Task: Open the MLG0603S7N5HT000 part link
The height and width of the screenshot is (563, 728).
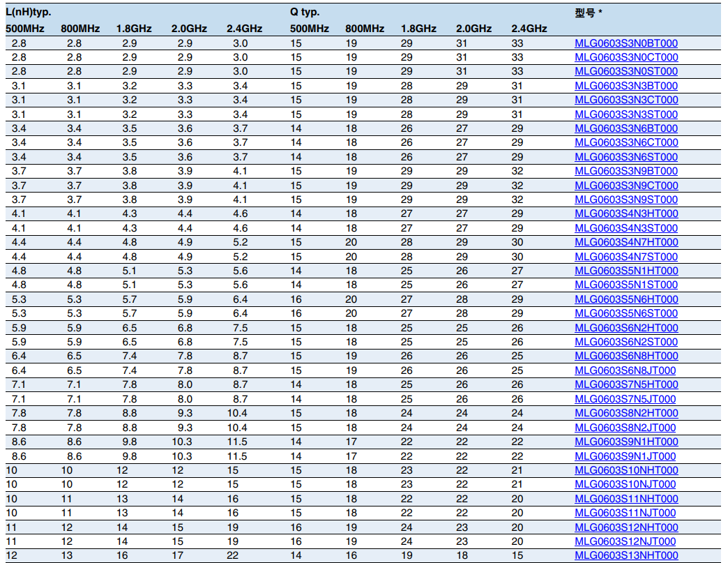Action: 626,384
